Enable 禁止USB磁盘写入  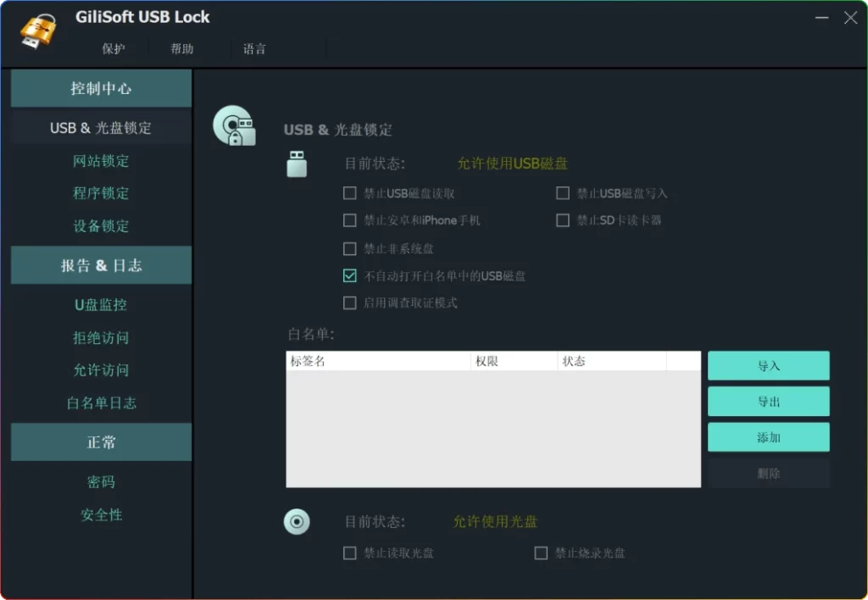563,192
